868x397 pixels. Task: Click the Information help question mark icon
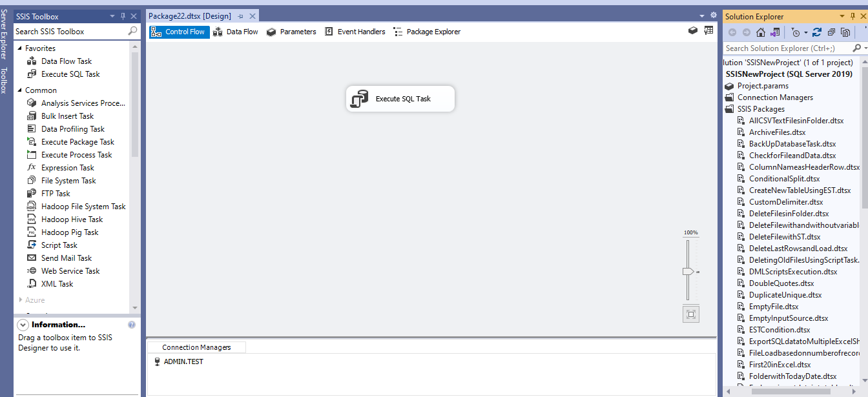click(x=132, y=325)
